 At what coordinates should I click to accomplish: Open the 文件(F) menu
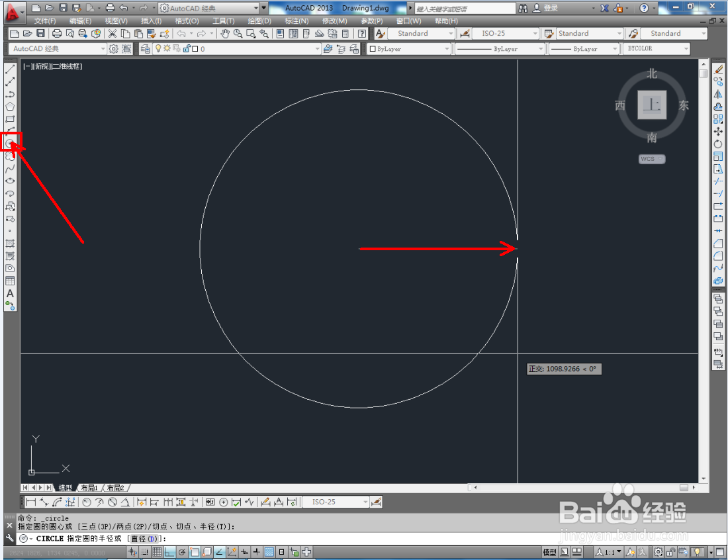point(44,21)
